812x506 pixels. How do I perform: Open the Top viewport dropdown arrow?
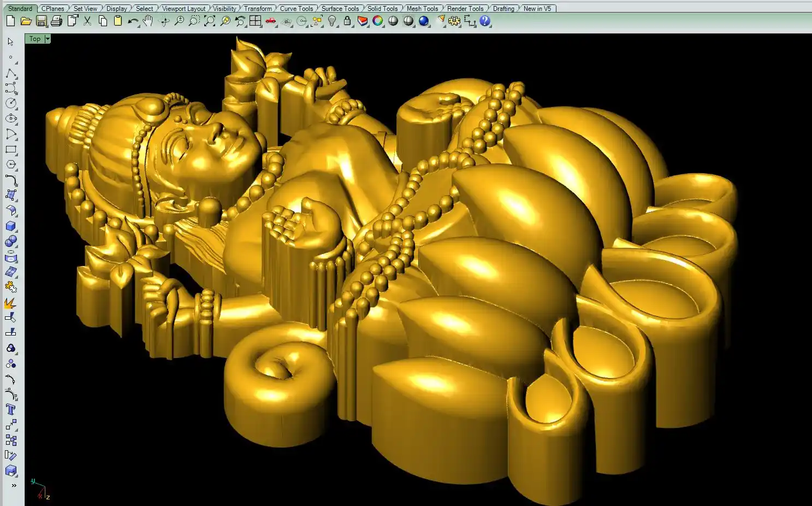[x=48, y=39]
